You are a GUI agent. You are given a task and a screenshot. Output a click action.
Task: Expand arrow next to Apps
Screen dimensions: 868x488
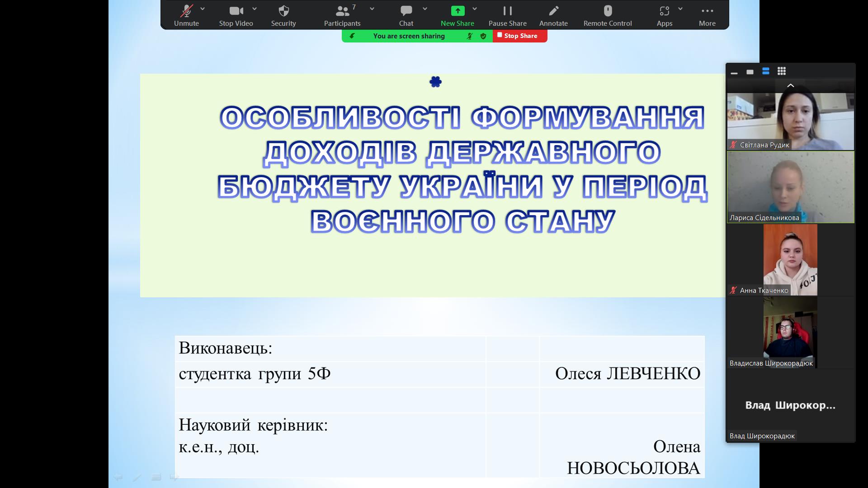point(680,9)
